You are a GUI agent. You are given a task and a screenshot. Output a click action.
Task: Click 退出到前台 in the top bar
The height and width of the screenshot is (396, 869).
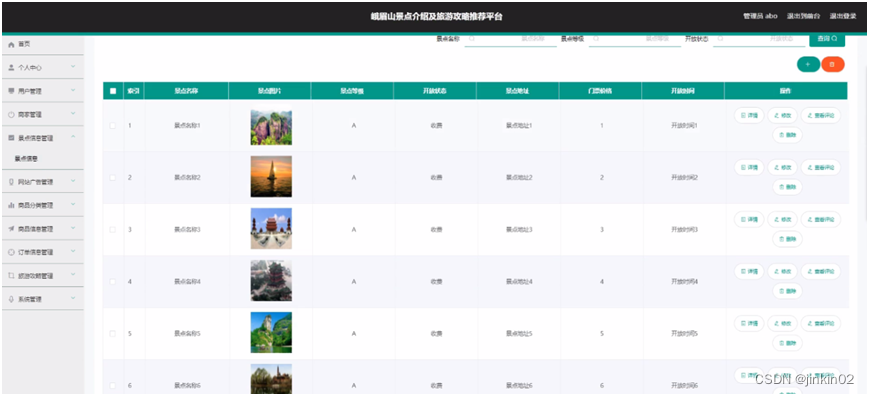click(x=803, y=17)
